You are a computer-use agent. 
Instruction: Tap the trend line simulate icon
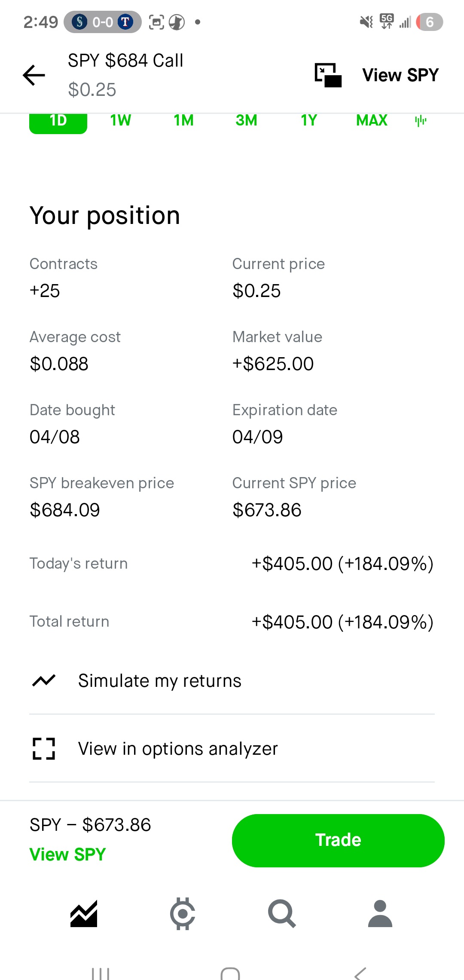44,680
